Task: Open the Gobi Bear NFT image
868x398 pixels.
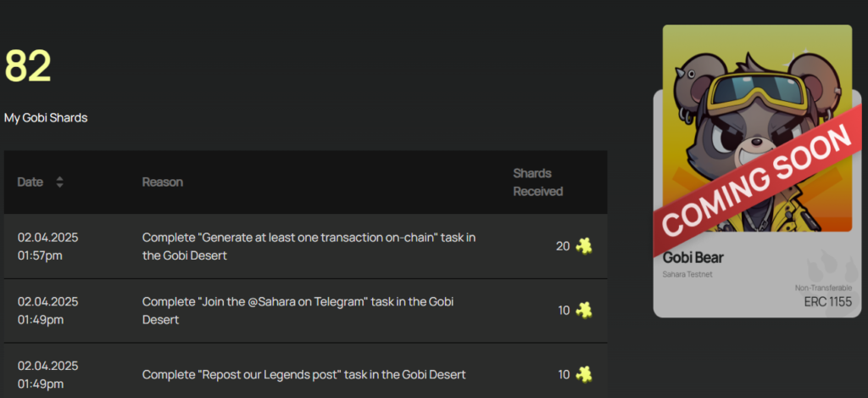Action: 757,127
